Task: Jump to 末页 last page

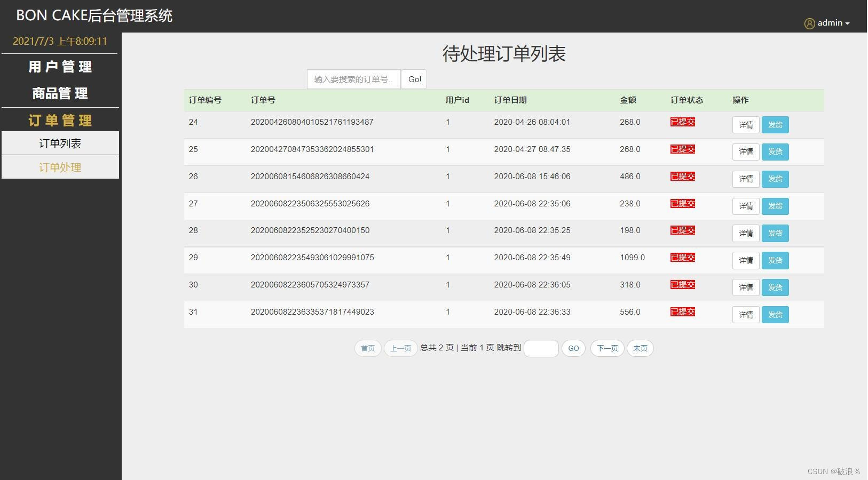Action: [640, 348]
